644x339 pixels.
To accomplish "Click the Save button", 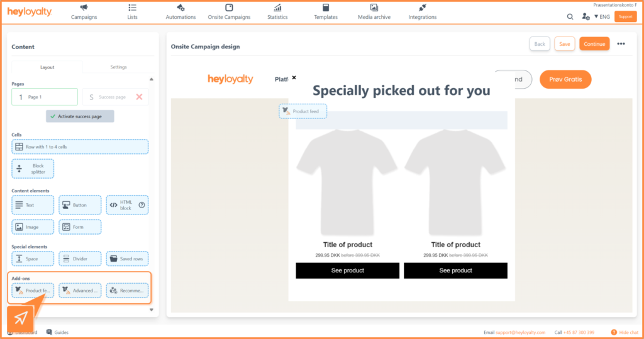I will [x=564, y=44].
